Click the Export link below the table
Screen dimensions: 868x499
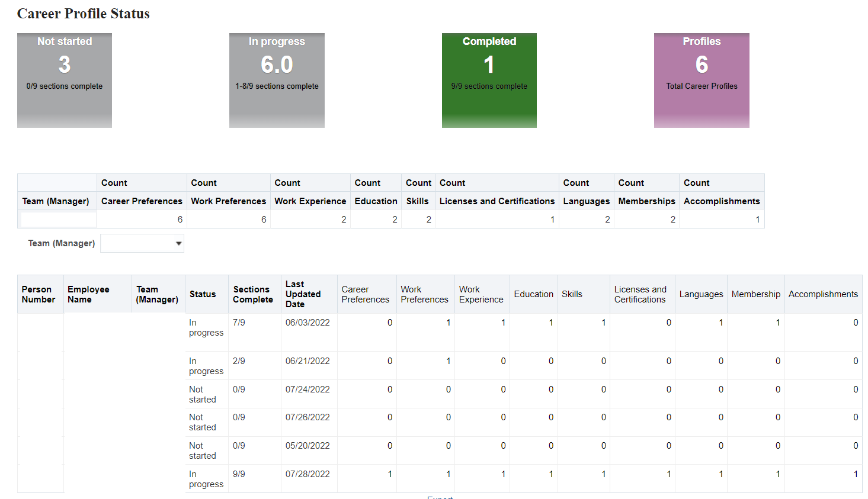[440, 498]
